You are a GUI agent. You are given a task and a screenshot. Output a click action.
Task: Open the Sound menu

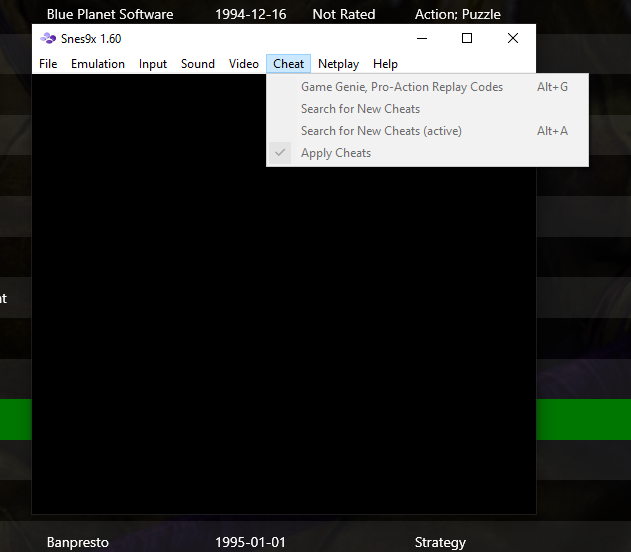click(198, 64)
